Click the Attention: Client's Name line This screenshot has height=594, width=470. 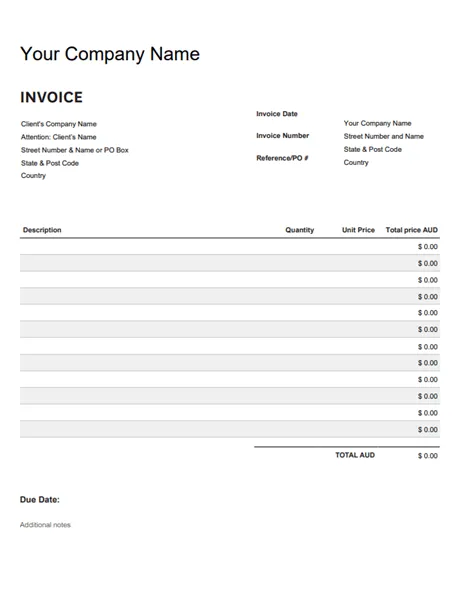(x=59, y=137)
